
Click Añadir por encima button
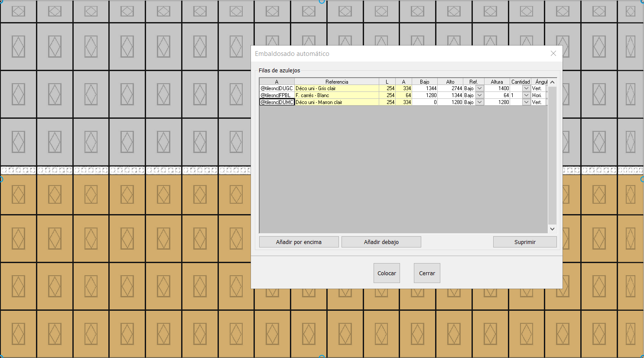(299, 242)
